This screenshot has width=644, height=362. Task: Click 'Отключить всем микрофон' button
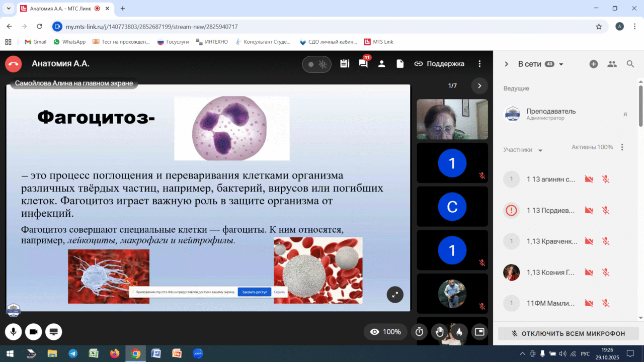click(x=568, y=333)
